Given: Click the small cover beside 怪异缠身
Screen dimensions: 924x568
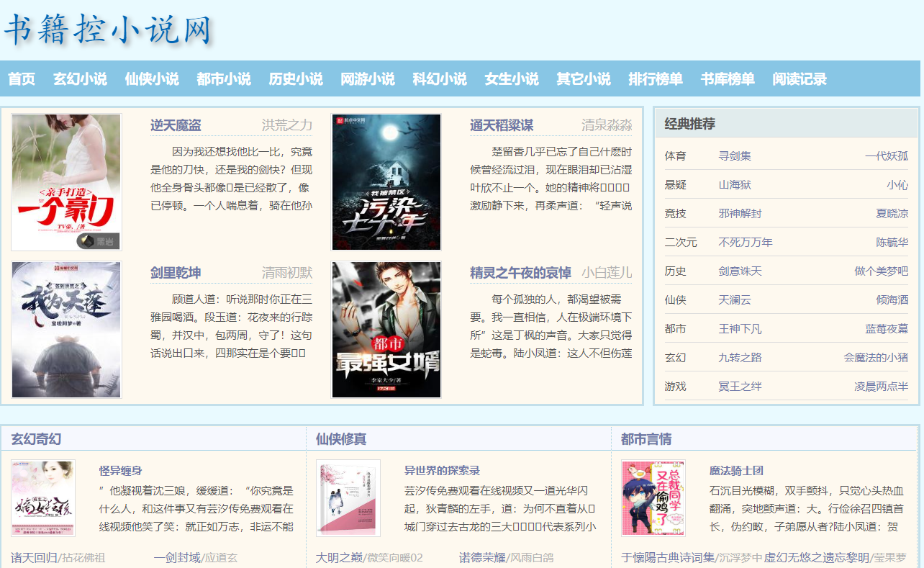Looking at the screenshot, I should click(x=43, y=498).
